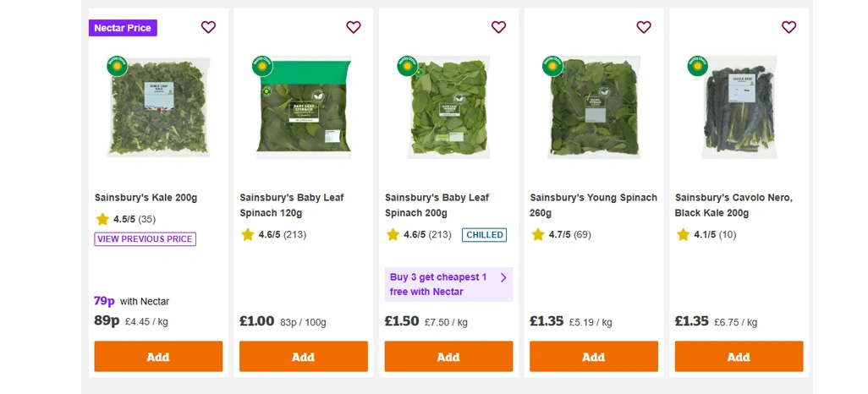Screen dimensions: 868x394
Task: Click star rating of Young Spinach 260g
Action: click(x=538, y=234)
